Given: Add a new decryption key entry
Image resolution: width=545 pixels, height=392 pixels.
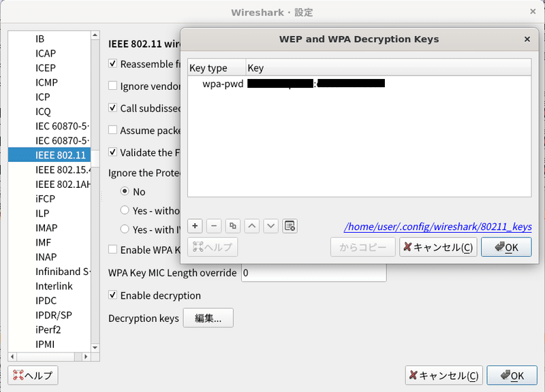Looking at the screenshot, I should [195, 226].
